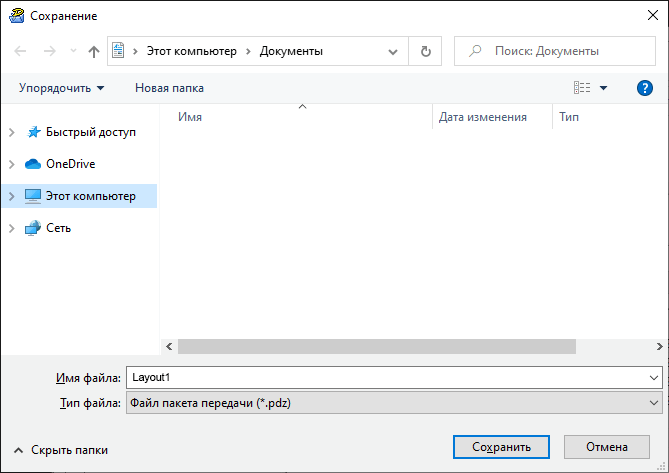
Task: Expand the Сеть tree node
Action: point(12,228)
